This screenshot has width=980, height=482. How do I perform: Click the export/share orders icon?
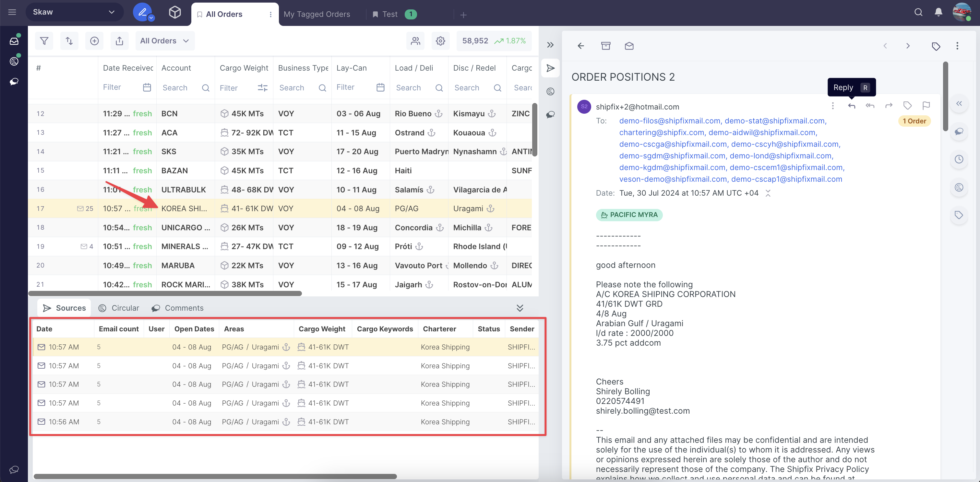pyautogui.click(x=119, y=41)
